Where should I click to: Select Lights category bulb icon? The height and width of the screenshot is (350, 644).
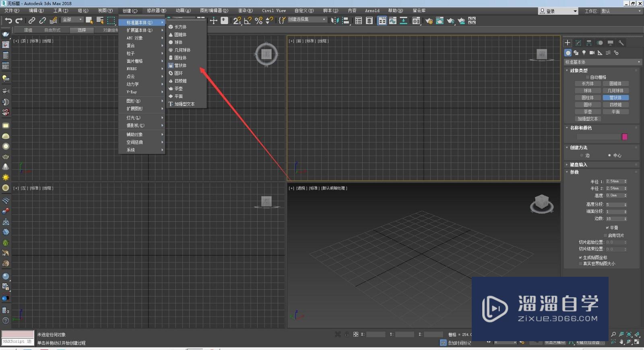pyautogui.click(x=584, y=53)
